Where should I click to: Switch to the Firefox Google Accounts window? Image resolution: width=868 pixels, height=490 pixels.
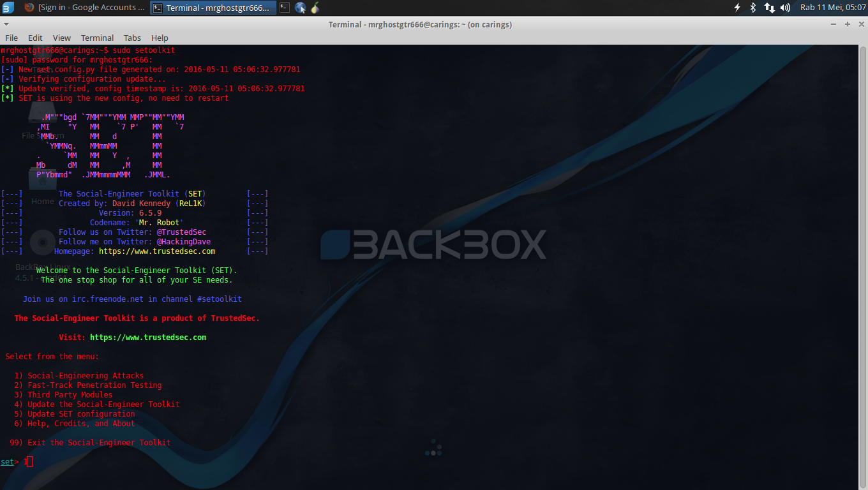point(83,8)
